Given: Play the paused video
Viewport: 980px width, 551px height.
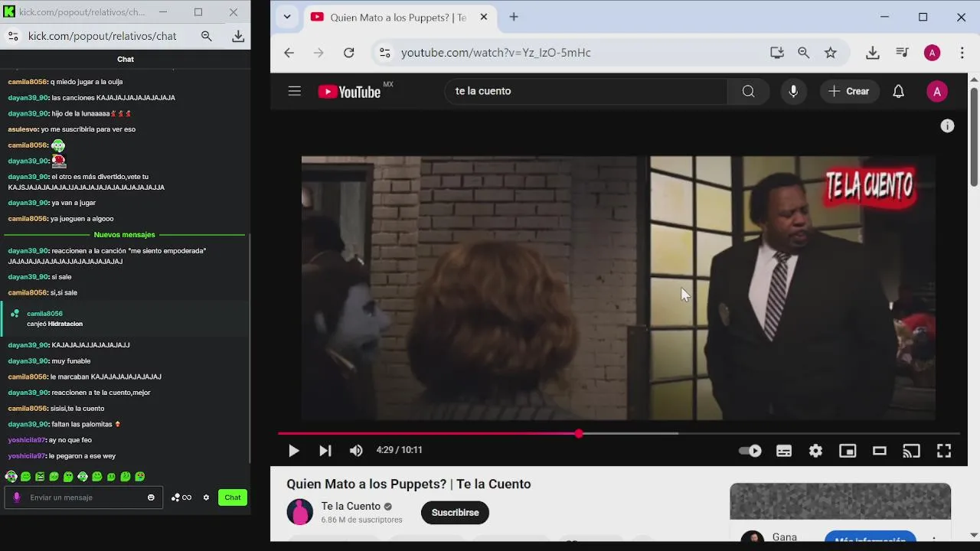Looking at the screenshot, I should [x=293, y=451].
